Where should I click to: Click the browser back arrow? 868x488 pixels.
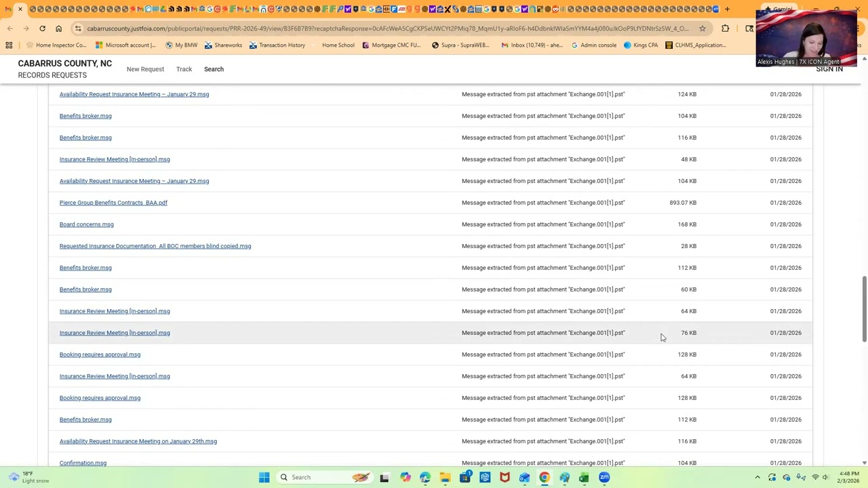pos(9,28)
